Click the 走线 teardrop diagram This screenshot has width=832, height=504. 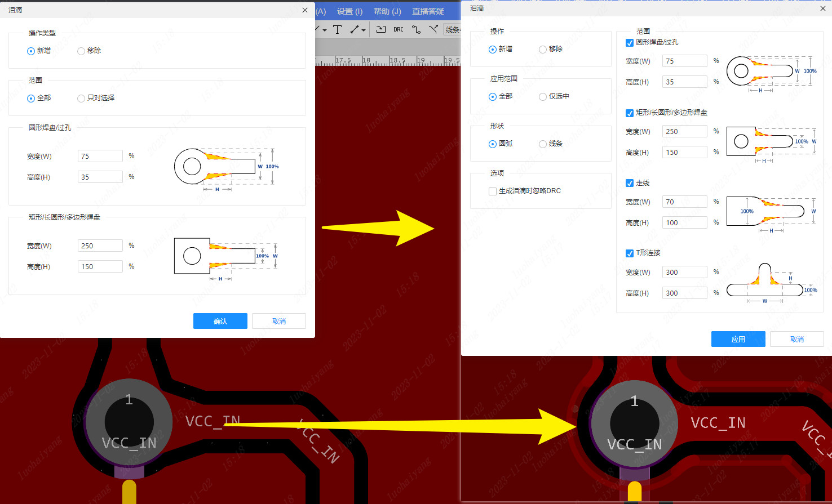point(772,215)
